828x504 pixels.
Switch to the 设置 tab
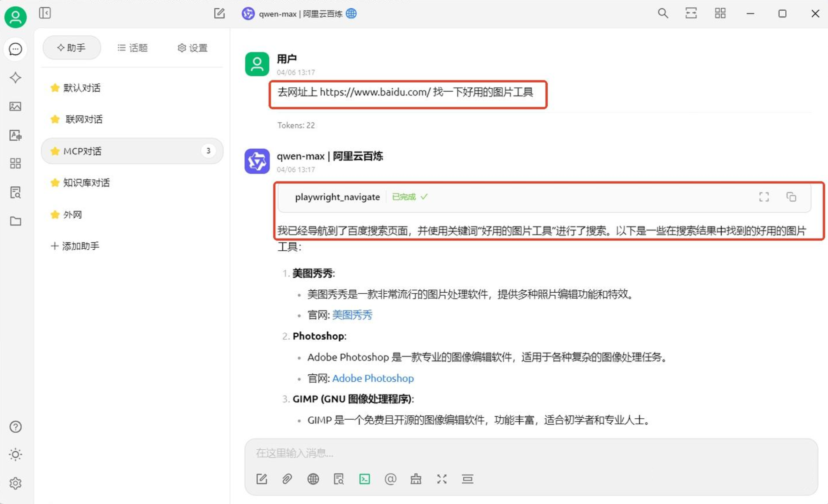point(192,48)
